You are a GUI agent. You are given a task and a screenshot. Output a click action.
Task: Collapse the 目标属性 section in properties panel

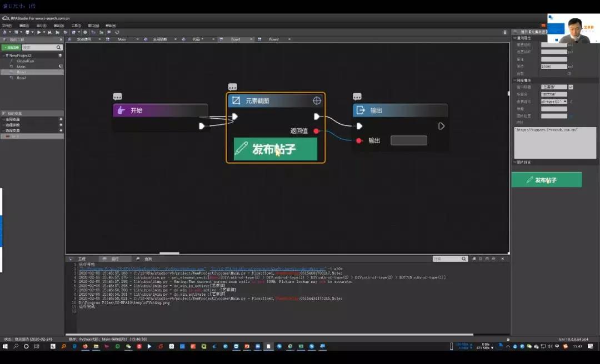click(x=514, y=80)
